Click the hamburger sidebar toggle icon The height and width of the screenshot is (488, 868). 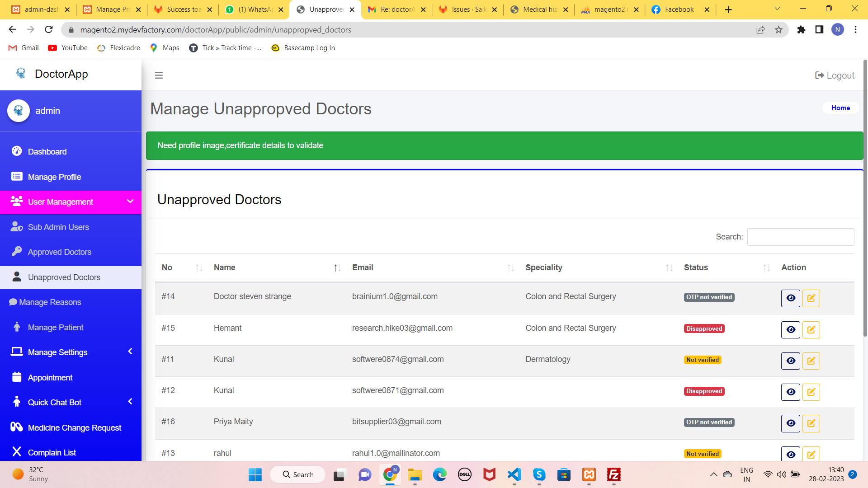pyautogui.click(x=159, y=75)
